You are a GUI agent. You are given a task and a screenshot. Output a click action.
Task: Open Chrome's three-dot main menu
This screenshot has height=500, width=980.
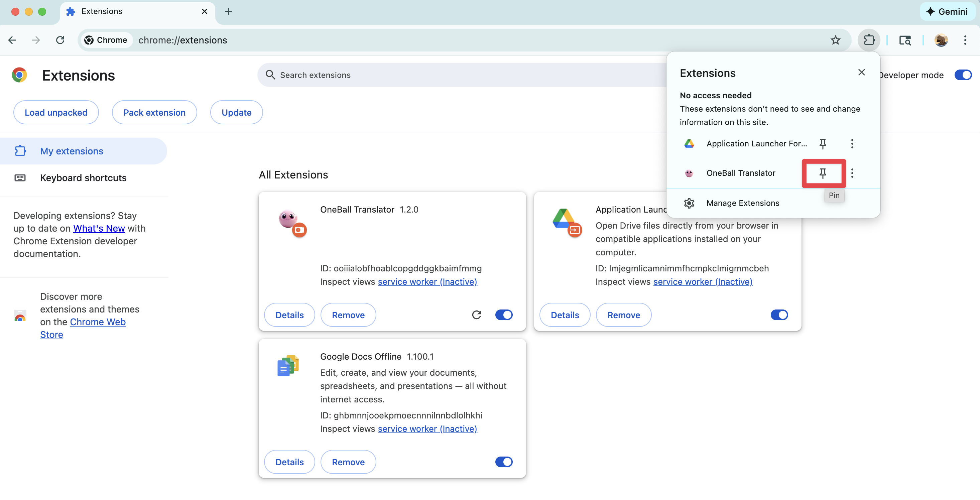click(965, 40)
